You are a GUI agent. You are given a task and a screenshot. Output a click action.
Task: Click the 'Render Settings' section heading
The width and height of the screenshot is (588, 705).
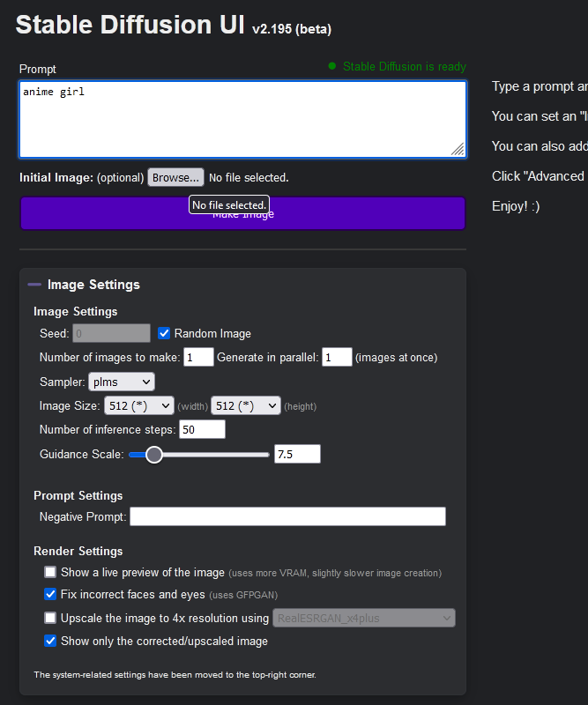point(78,552)
